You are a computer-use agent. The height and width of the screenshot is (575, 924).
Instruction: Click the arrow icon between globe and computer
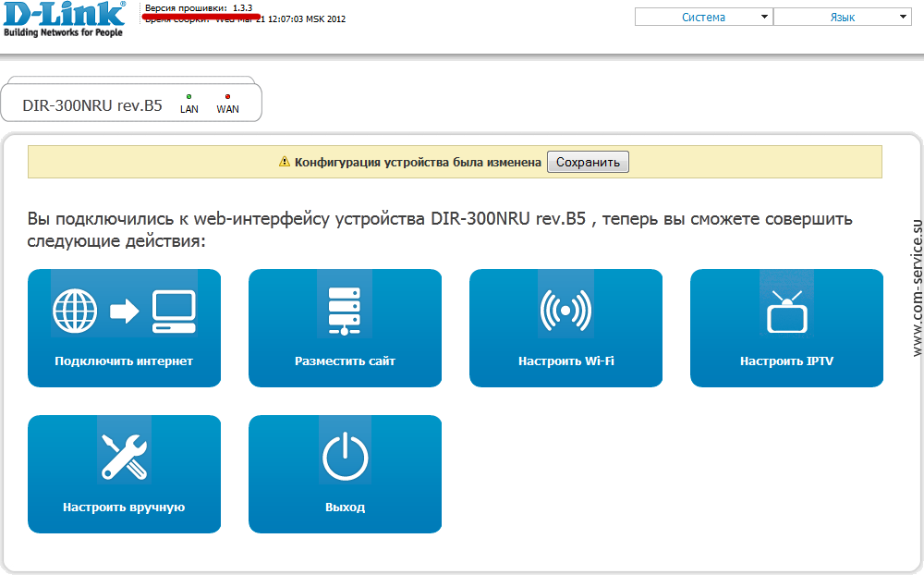[125, 312]
